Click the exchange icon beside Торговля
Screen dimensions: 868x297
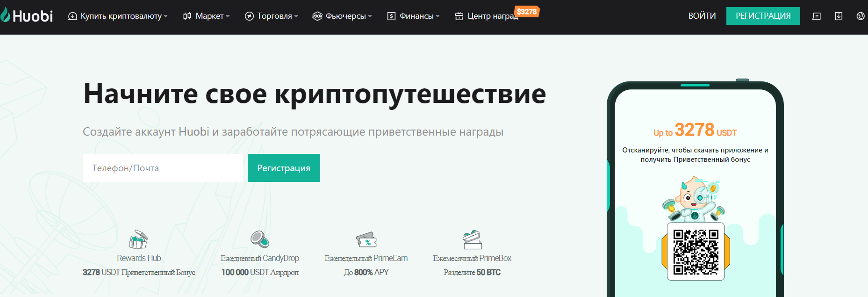coord(249,16)
